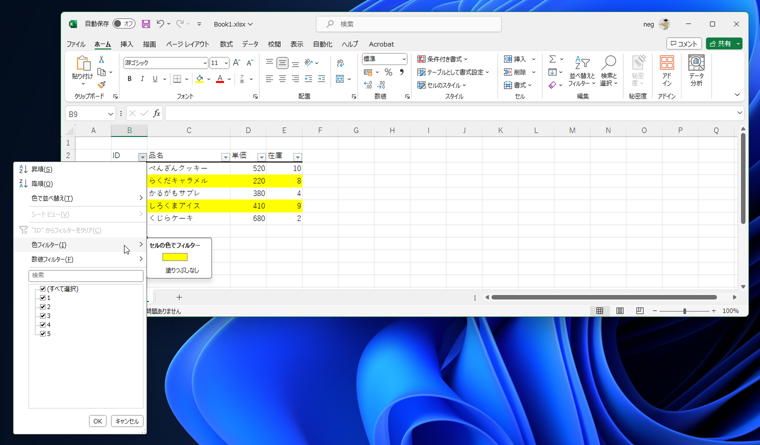Click the Paste clipboard icon
This screenshot has height=445, width=760.
[x=83, y=63]
